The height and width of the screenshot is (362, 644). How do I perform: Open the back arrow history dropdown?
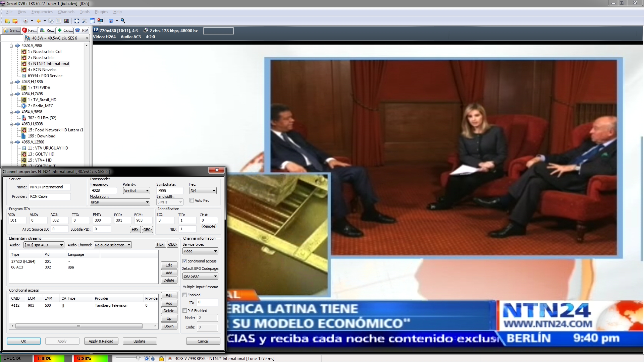pos(45,21)
